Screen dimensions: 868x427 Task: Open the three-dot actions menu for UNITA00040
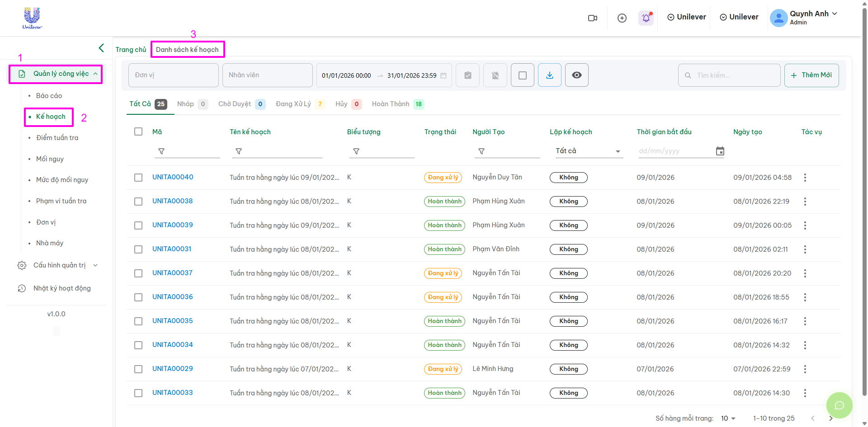805,178
